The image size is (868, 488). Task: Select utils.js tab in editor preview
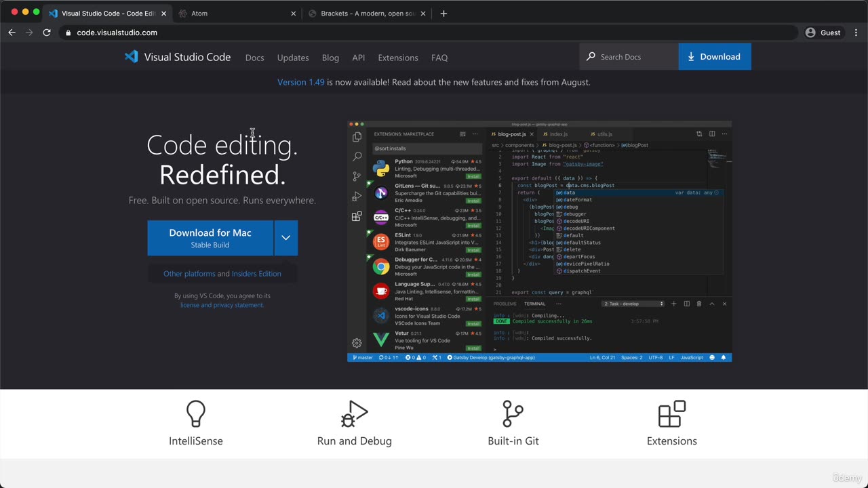(604, 134)
